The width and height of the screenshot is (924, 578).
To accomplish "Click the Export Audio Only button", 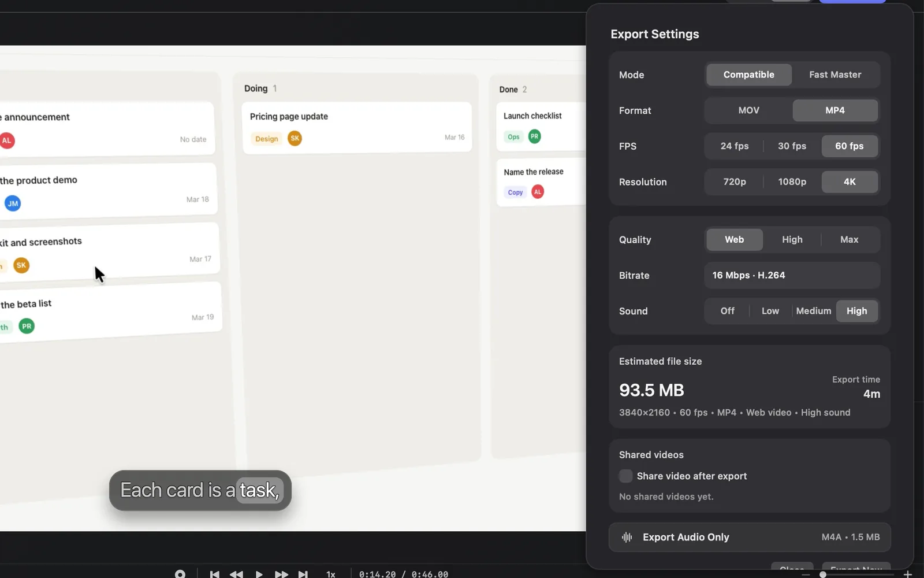I will tap(750, 537).
